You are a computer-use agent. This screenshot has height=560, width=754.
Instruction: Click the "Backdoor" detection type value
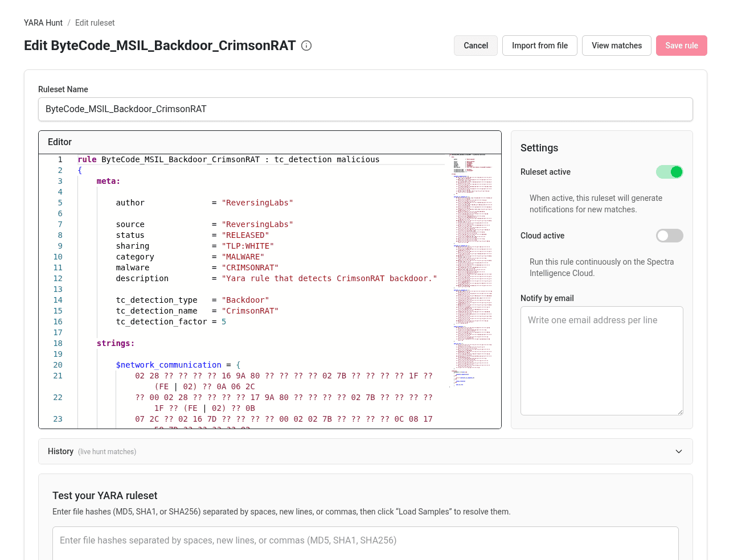point(245,300)
